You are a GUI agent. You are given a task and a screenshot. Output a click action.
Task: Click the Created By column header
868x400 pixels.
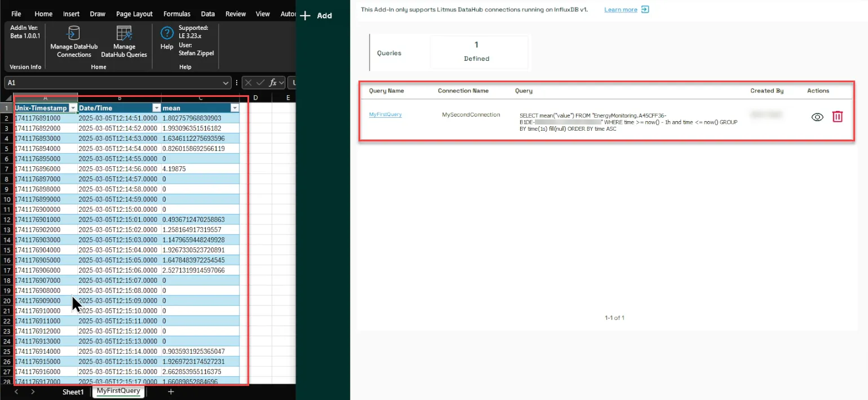point(767,91)
